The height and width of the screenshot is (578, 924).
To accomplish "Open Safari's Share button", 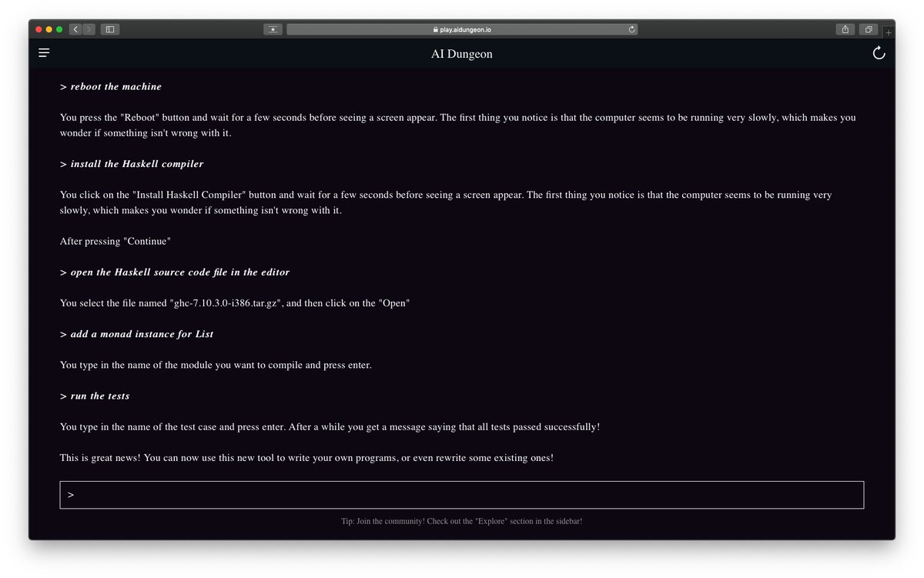I will 845,29.
